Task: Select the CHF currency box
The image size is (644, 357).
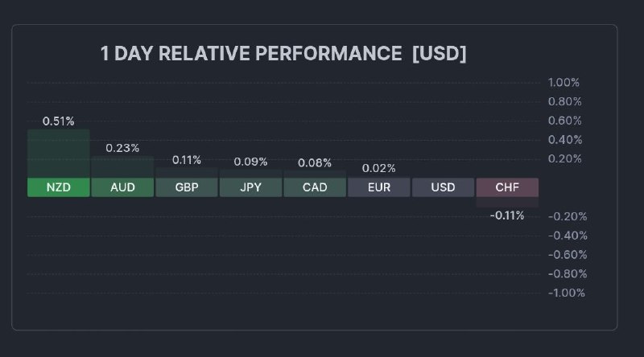Action: point(507,187)
